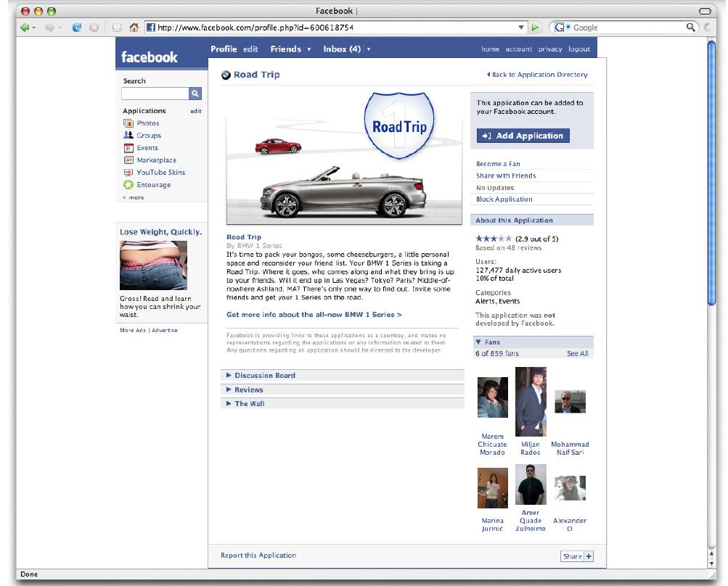Open Amer Quade Zulhelme fan photo
The width and height of the screenshot is (728, 586).
click(531, 484)
